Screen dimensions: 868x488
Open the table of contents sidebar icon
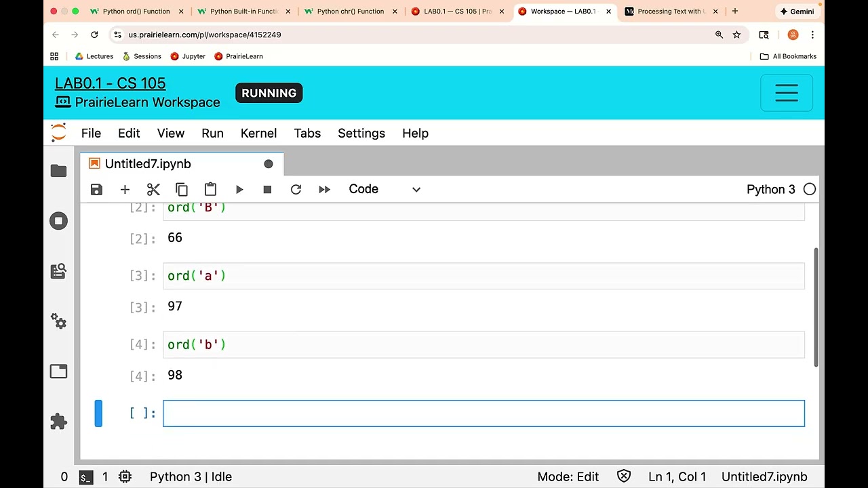click(58, 271)
